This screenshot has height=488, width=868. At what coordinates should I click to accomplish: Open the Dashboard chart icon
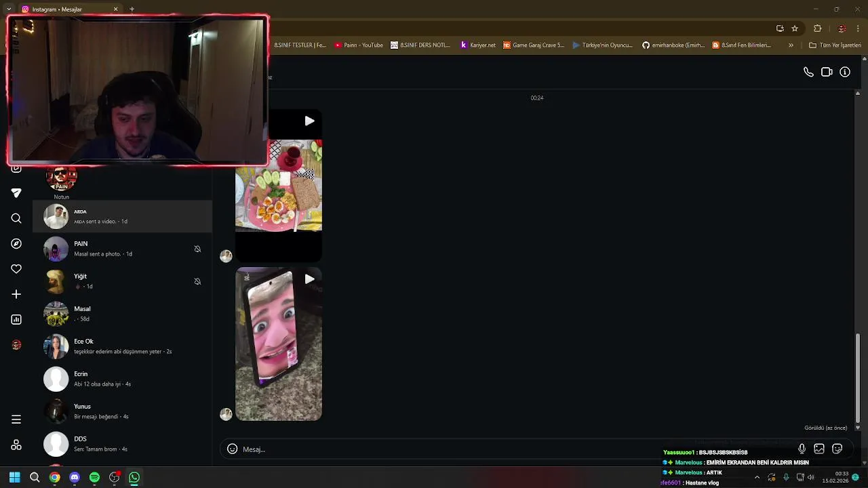(x=16, y=319)
